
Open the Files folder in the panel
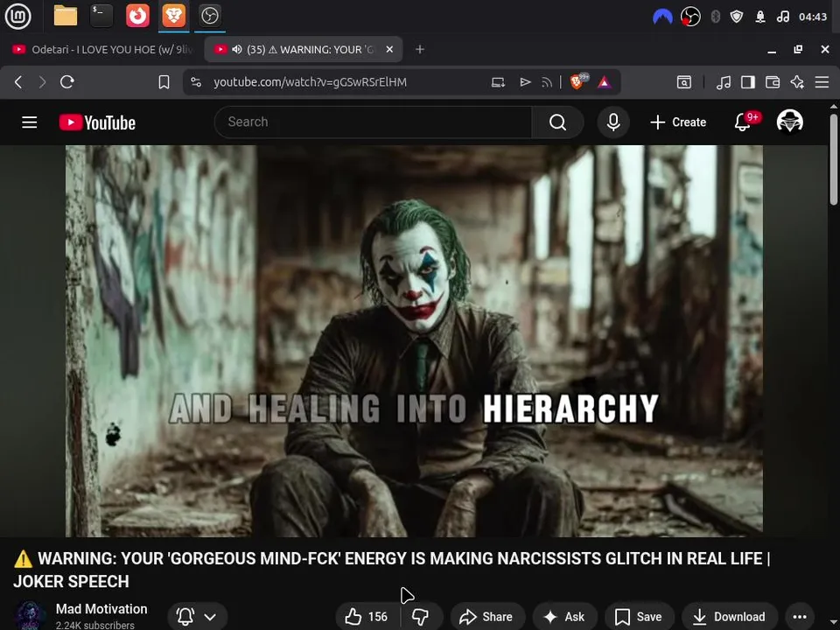[66, 16]
